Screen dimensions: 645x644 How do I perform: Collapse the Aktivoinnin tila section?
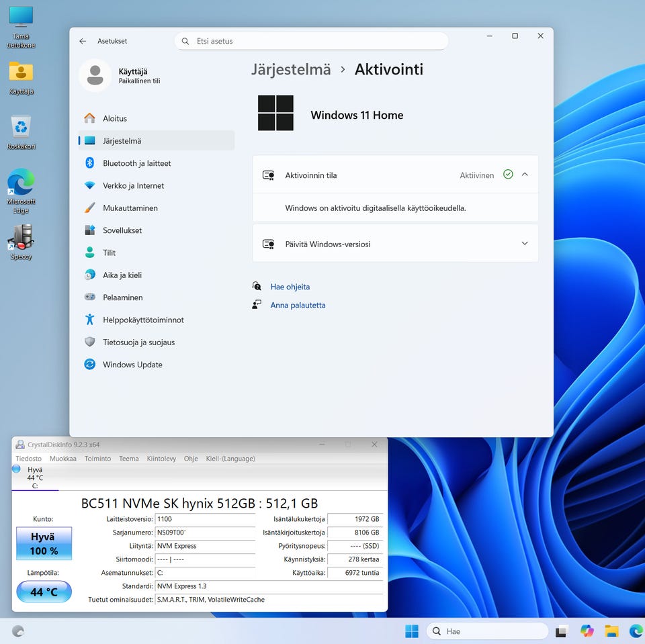pyautogui.click(x=525, y=175)
